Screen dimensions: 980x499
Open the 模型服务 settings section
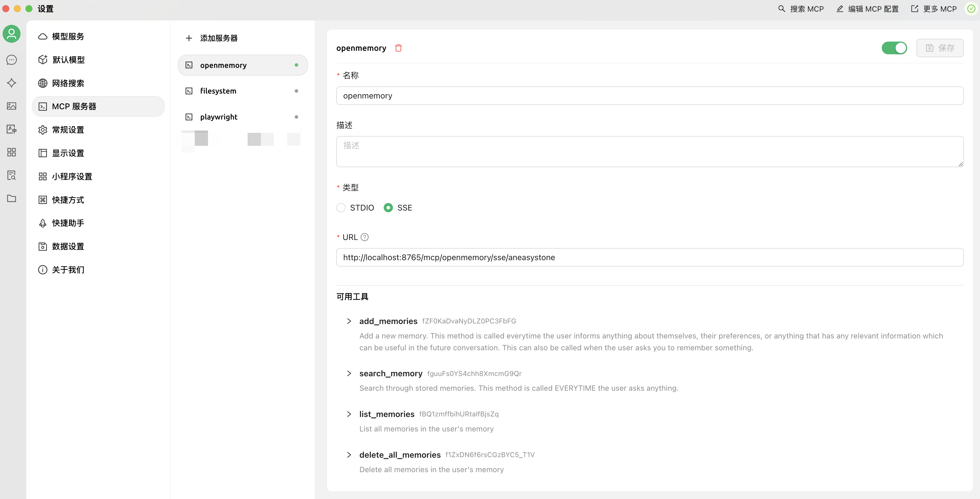click(99, 36)
